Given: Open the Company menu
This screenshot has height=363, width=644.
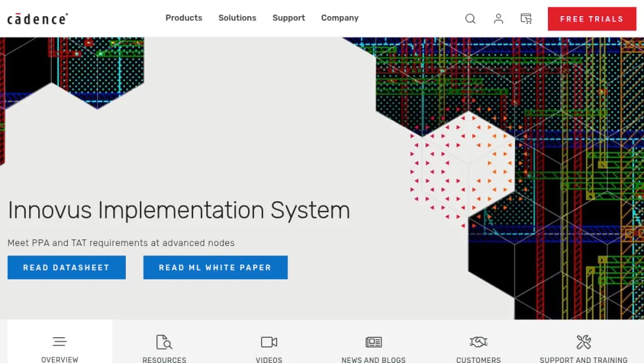Looking at the screenshot, I should [340, 18].
